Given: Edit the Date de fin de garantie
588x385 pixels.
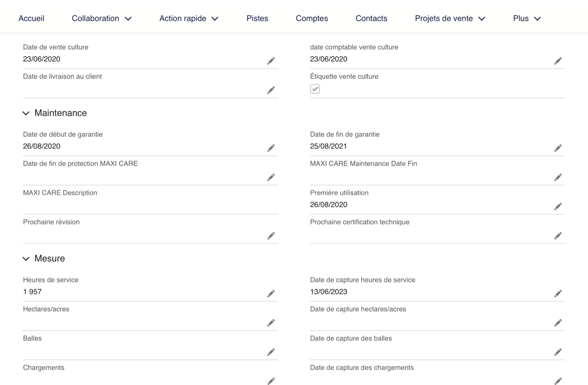Looking at the screenshot, I should tap(558, 148).
